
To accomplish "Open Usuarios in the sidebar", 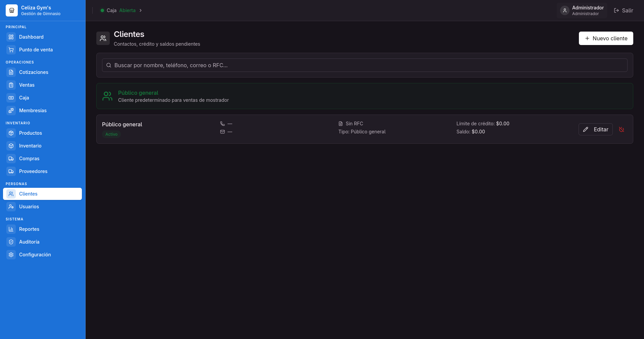I will pyautogui.click(x=42, y=207).
